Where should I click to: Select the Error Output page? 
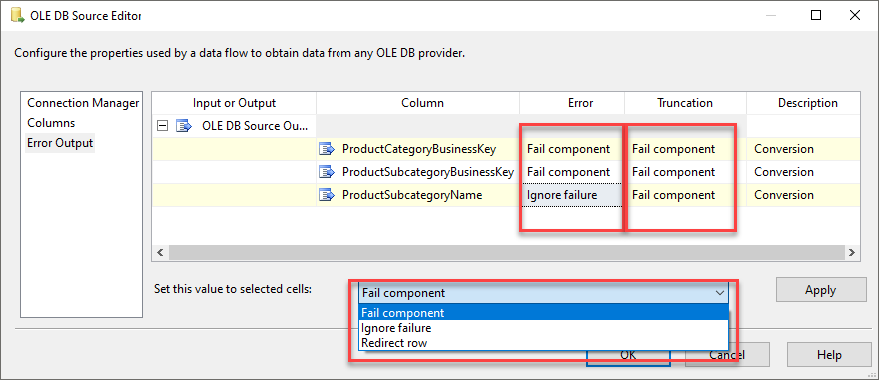click(x=60, y=143)
